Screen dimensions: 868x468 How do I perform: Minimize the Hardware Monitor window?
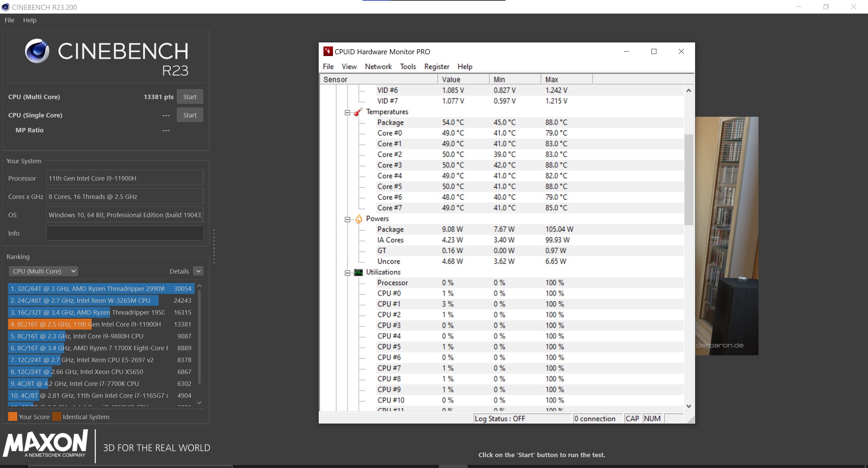(626, 52)
